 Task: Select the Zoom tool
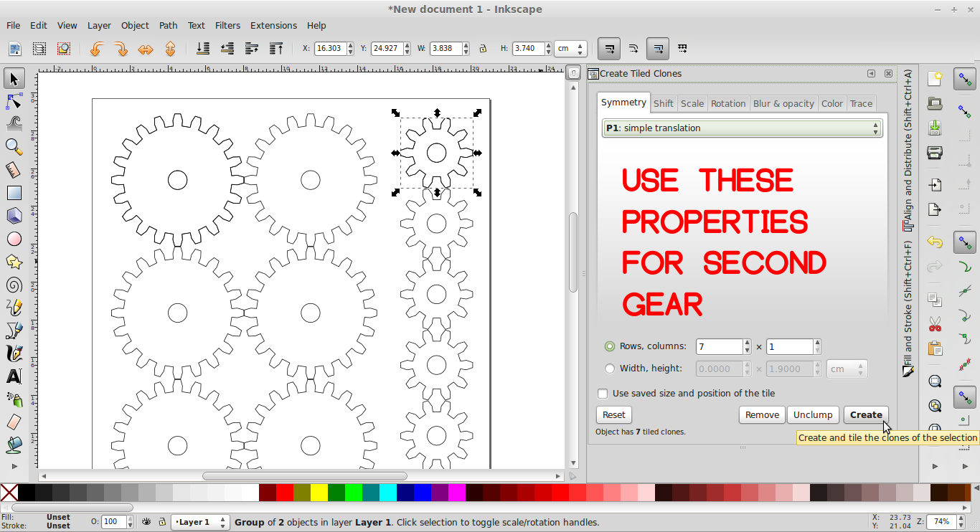(x=14, y=146)
